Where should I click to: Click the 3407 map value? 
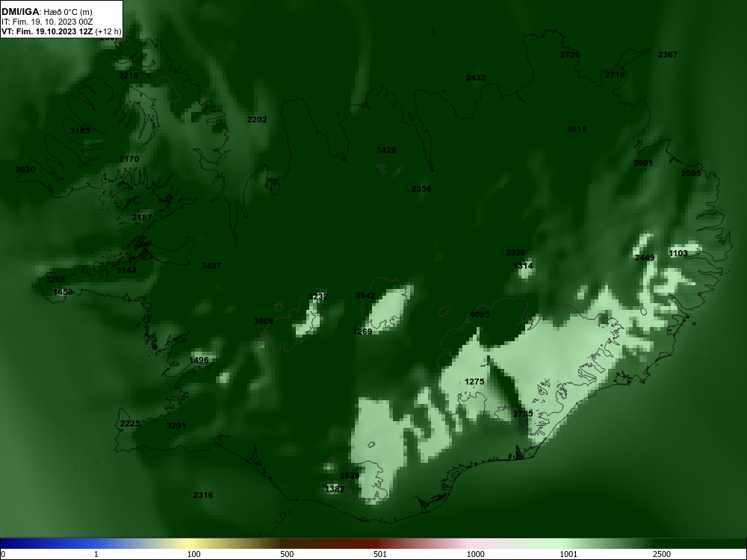point(211,266)
